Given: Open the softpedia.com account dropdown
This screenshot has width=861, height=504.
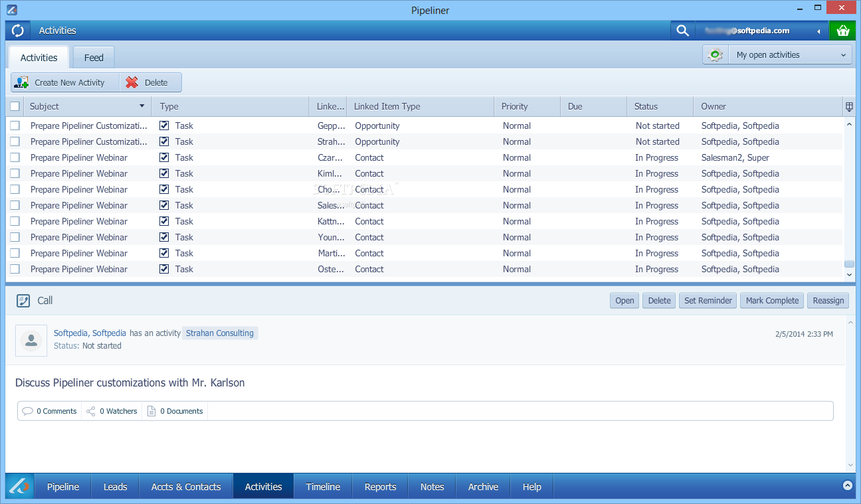Looking at the screenshot, I should click(x=818, y=31).
